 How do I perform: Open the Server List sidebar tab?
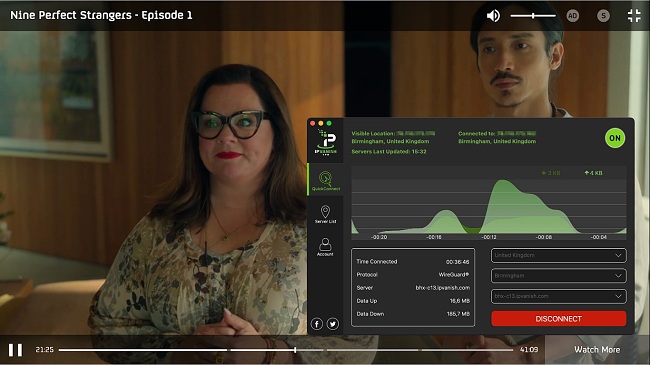coord(325,214)
